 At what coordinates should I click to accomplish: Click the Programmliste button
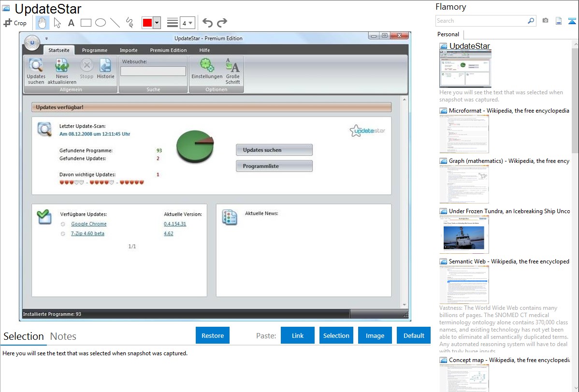click(x=275, y=166)
